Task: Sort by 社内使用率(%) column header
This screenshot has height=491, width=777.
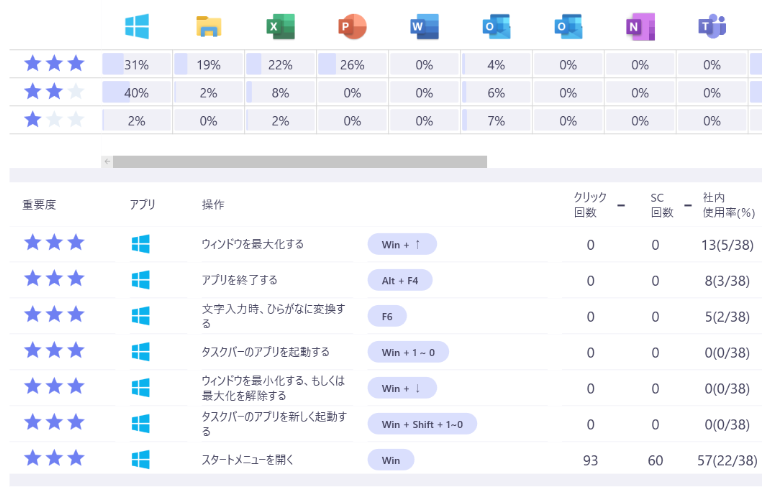Action: point(728,204)
